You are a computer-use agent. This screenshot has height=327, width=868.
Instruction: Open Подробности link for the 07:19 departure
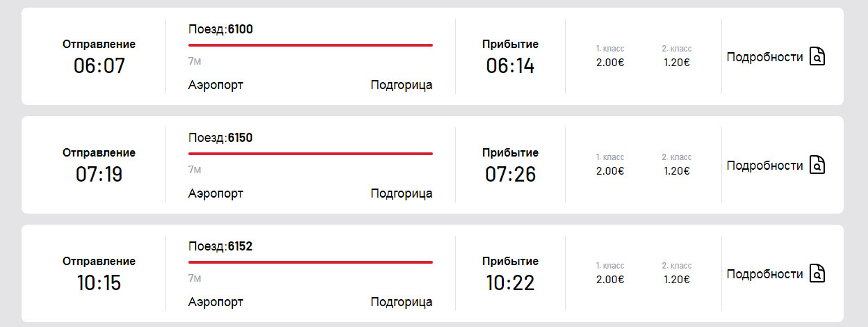click(x=764, y=166)
